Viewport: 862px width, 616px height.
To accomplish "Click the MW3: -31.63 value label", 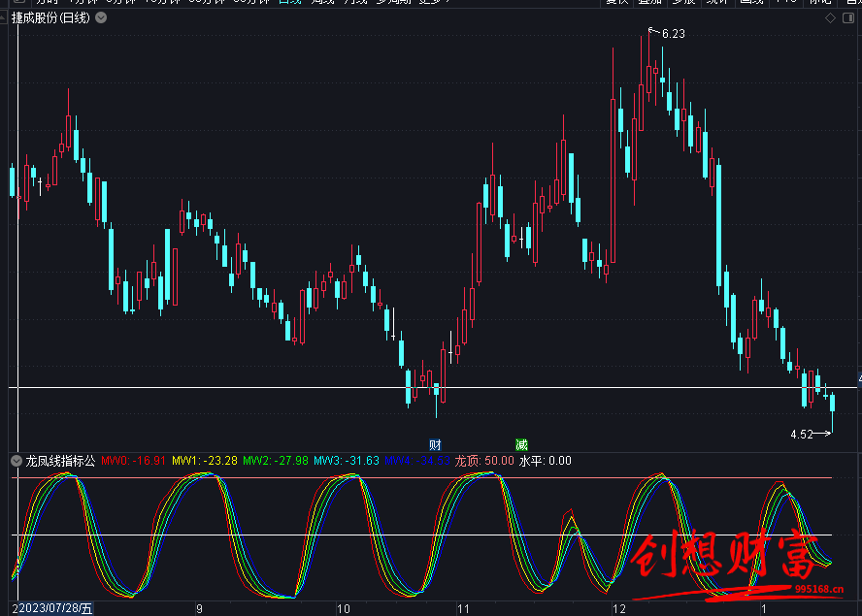I will point(347,461).
